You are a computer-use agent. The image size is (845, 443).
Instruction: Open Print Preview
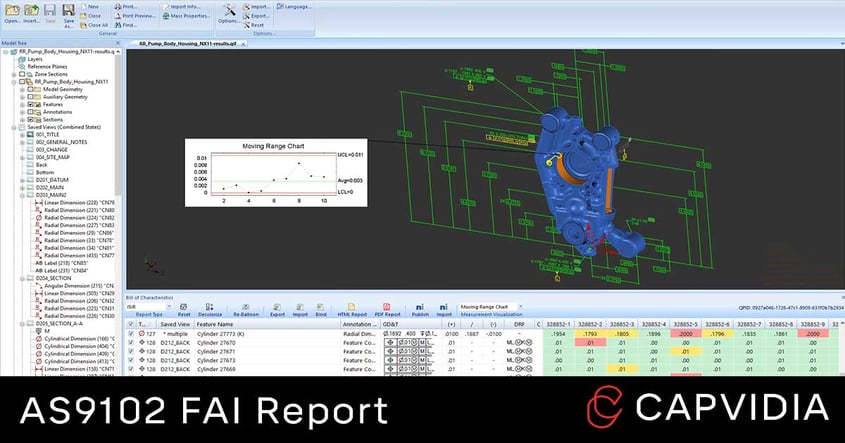pyautogui.click(x=135, y=16)
